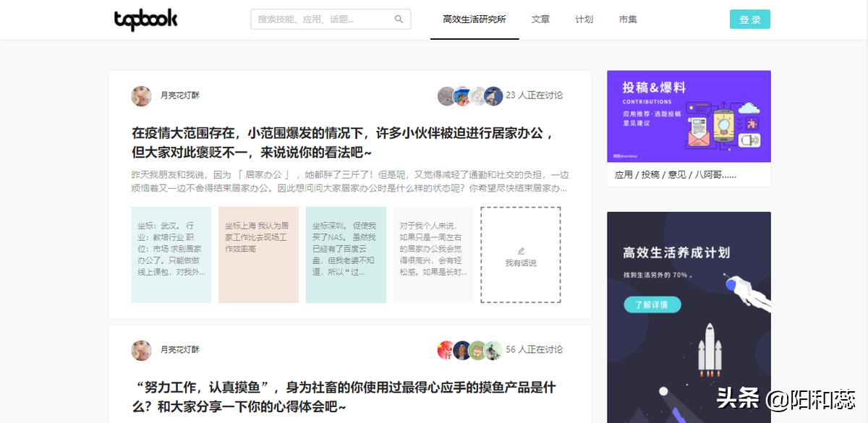This screenshot has width=868, height=423.
Task: Click the leftmost avatar beside 23 人正在讨论
Action: click(x=444, y=95)
